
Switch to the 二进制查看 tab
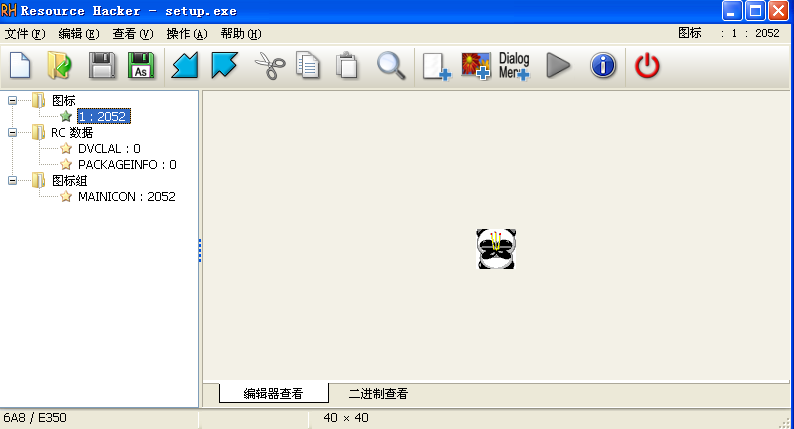coord(378,394)
